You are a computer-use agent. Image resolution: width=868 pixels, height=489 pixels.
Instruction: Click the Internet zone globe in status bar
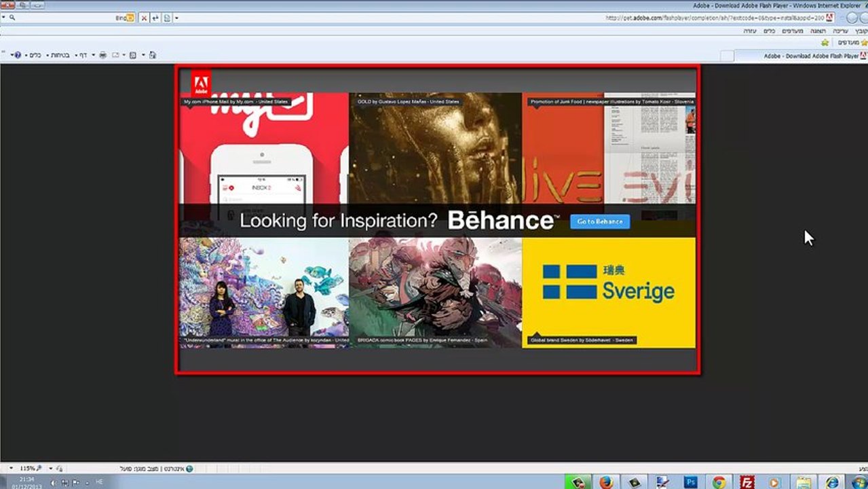tap(189, 469)
